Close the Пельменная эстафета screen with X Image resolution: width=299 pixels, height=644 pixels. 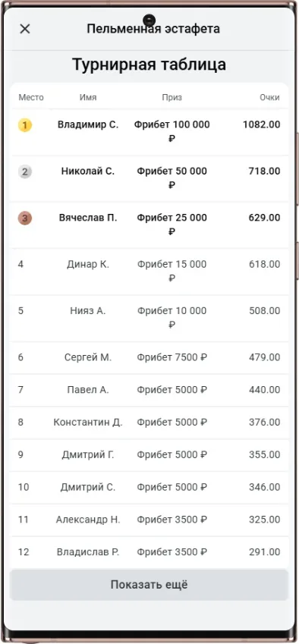(25, 29)
